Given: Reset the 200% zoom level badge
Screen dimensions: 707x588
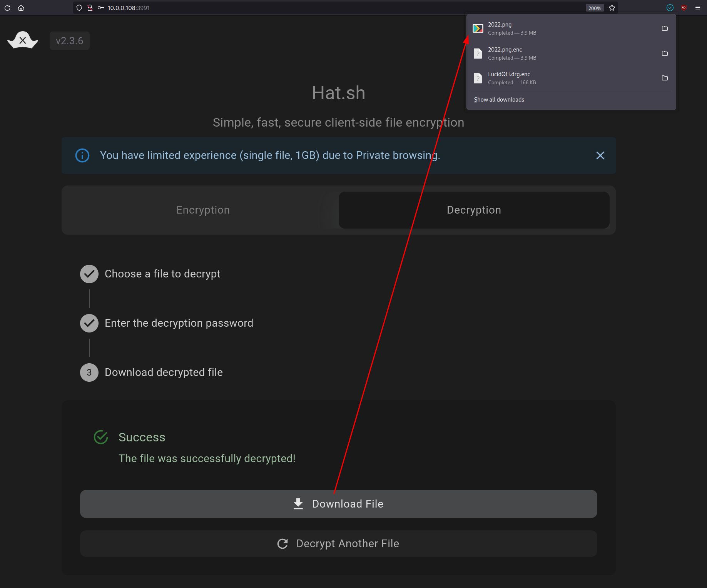Looking at the screenshot, I should pyautogui.click(x=595, y=8).
